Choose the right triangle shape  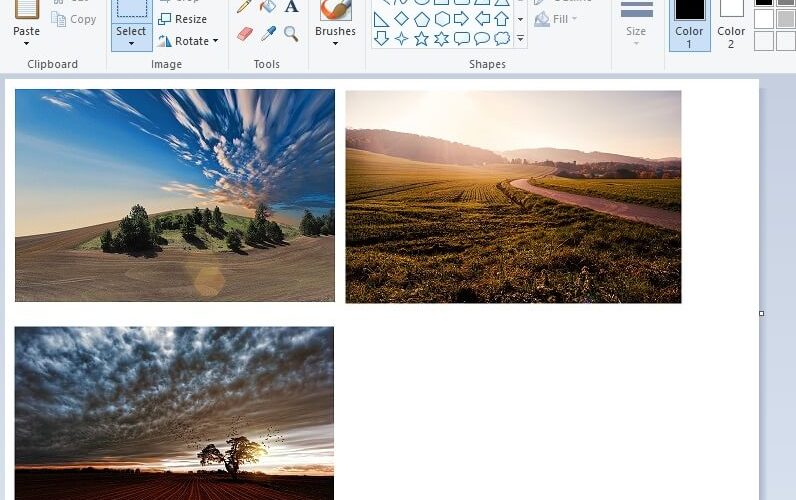coord(381,19)
